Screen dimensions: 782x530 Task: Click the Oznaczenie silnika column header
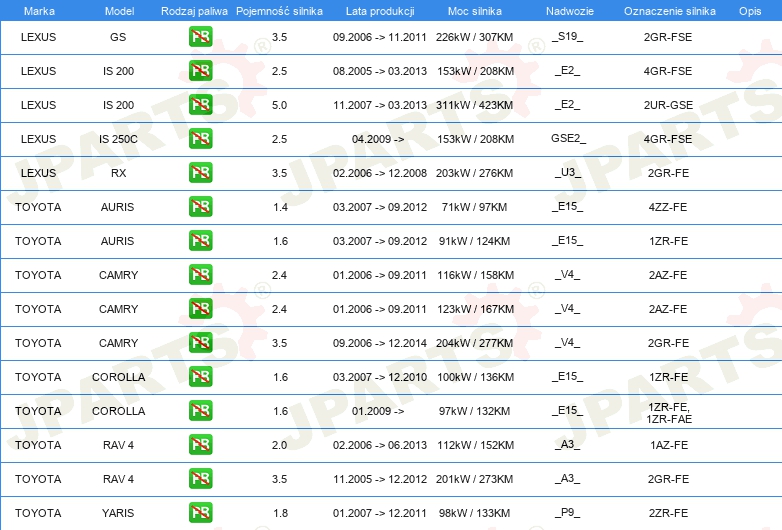click(x=669, y=11)
